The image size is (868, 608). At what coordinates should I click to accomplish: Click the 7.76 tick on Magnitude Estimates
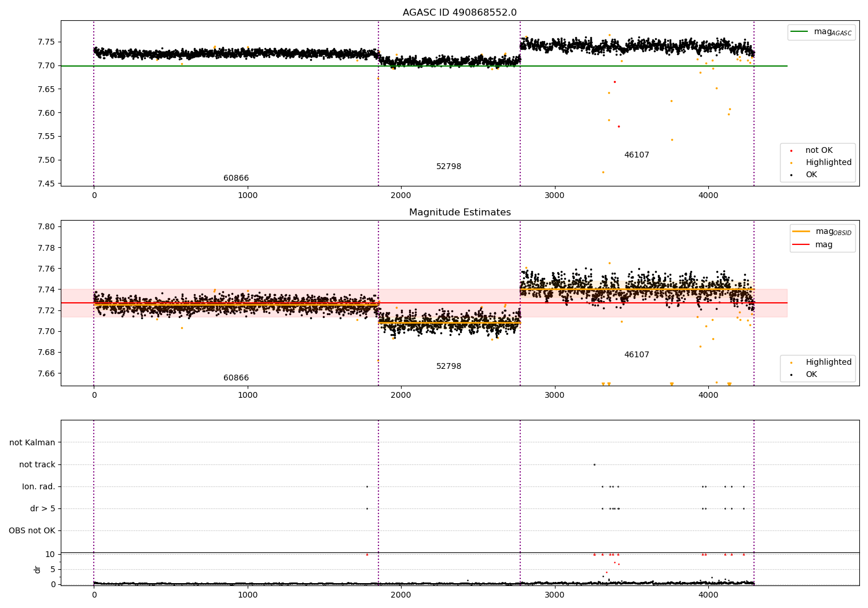[x=46, y=269]
